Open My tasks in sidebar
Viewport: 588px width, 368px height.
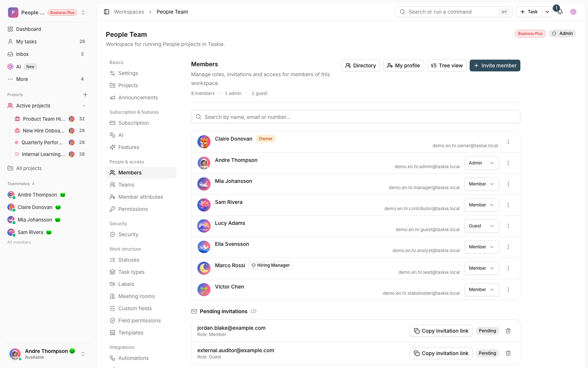click(x=47, y=42)
